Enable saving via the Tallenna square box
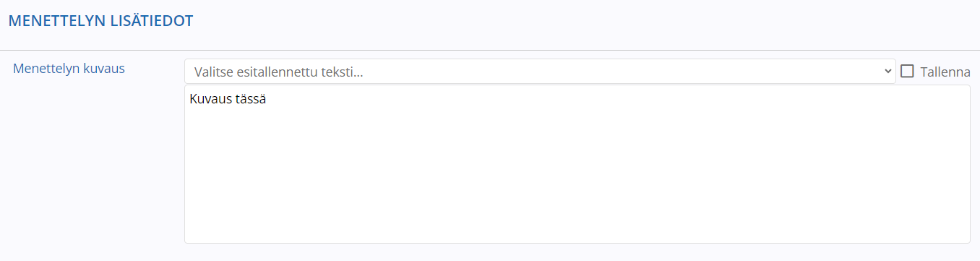Viewport: 980px width, 261px height. 908,72
